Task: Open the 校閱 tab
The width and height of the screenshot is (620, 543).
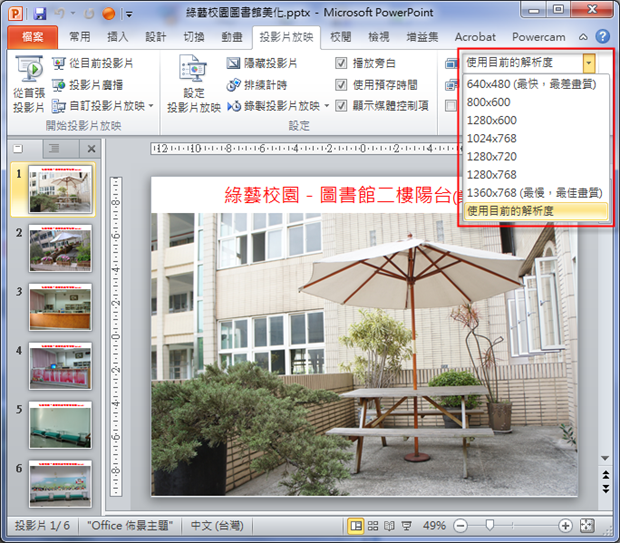Action: (x=340, y=37)
